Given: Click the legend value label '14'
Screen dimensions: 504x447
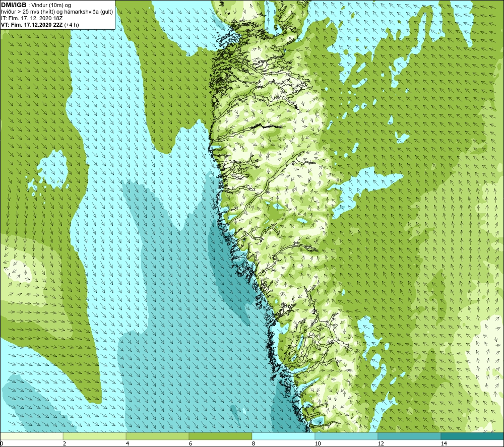Looking at the screenshot, I should pos(444,443).
